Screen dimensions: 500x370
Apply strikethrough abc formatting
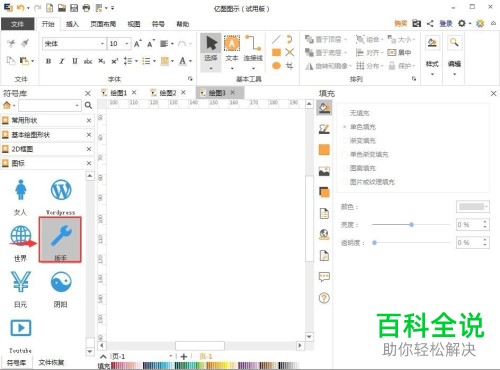(88, 61)
